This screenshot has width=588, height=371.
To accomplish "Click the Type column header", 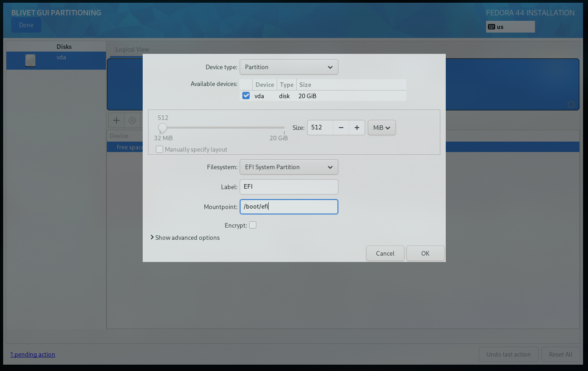I will 286,85.
